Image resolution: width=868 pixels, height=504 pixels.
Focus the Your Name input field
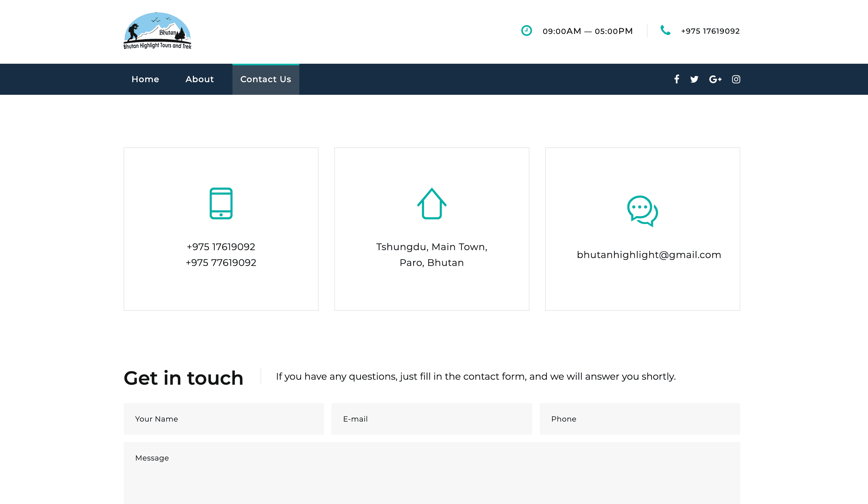pos(223,419)
